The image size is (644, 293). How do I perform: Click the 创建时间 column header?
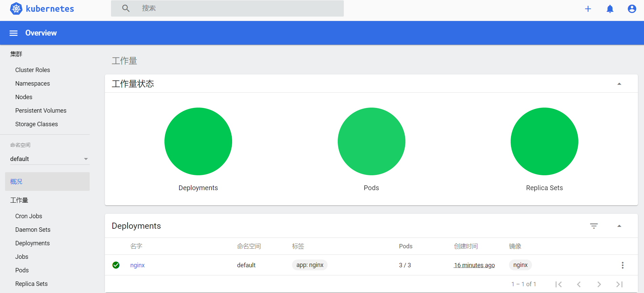(466, 246)
